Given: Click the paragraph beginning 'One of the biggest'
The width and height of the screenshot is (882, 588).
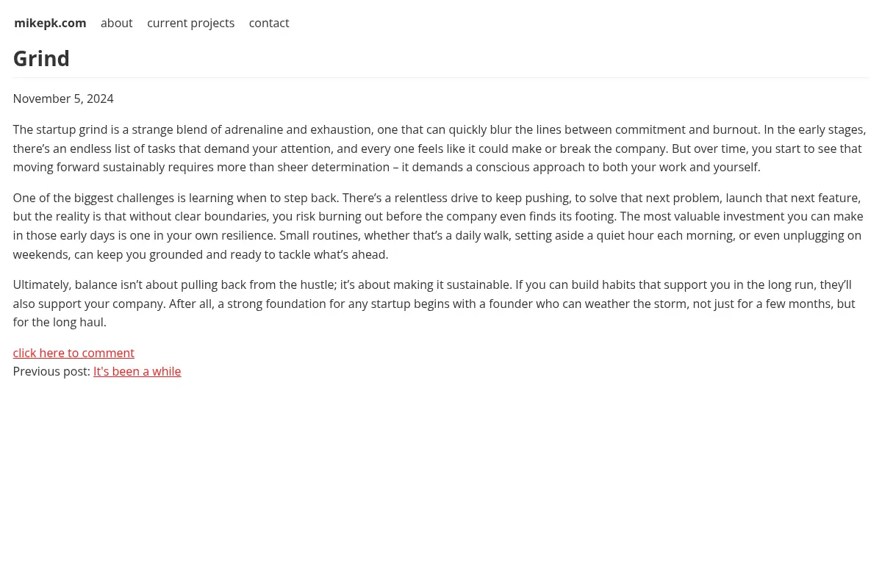Looking at the screenshot, I should click(x=438, y=226).
